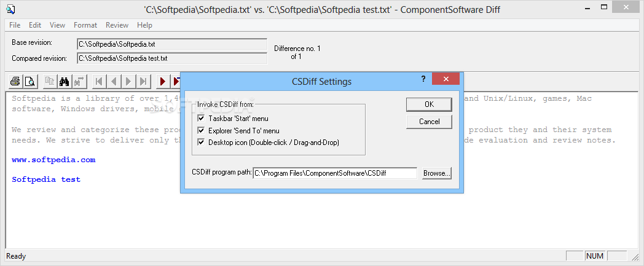644x266 pixels.
Task: Click the Copy toolbar icon
Action: coord(50,81)
